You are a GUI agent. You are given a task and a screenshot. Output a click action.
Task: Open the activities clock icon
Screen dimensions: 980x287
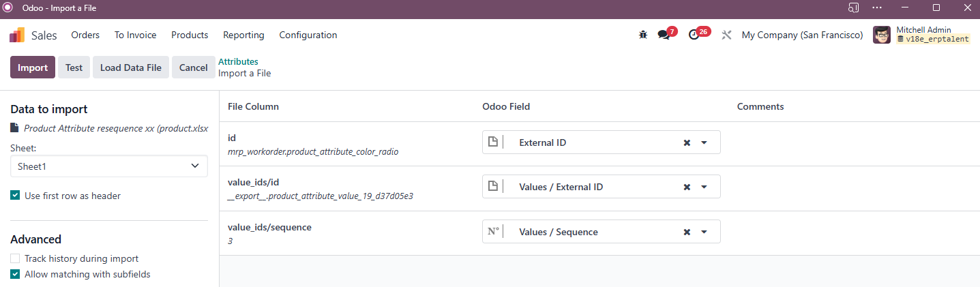point(694,35)
